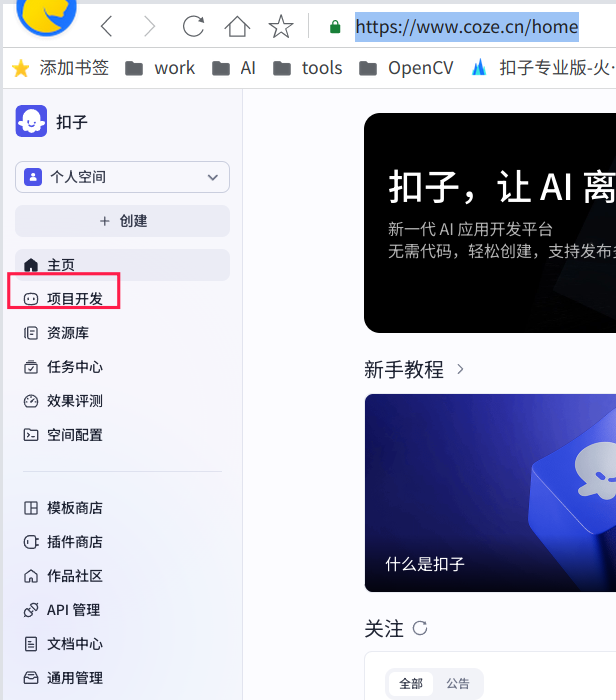This screenshot has width=616, height=700.
Task: Click the browser profile avatar logo
Action: click(x=46, y=17)
